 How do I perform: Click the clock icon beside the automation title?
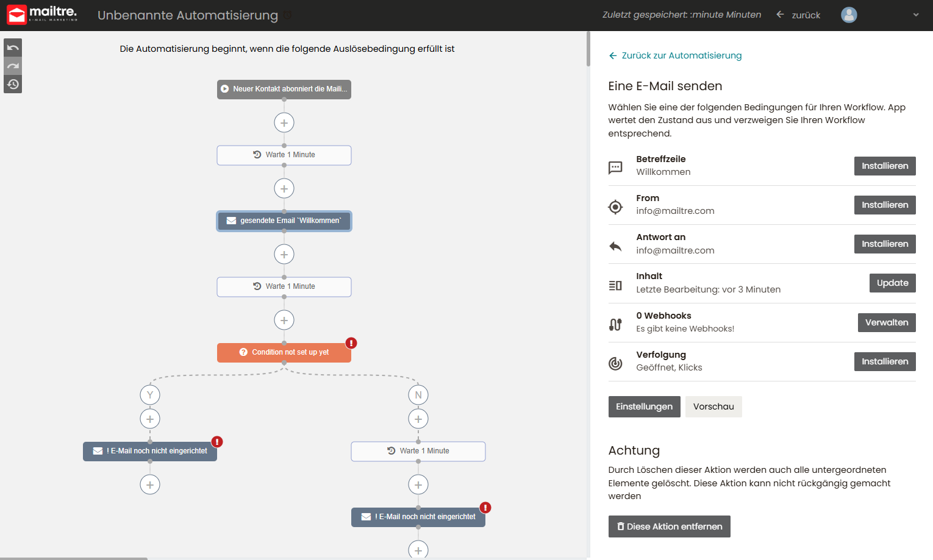(287, 15)
